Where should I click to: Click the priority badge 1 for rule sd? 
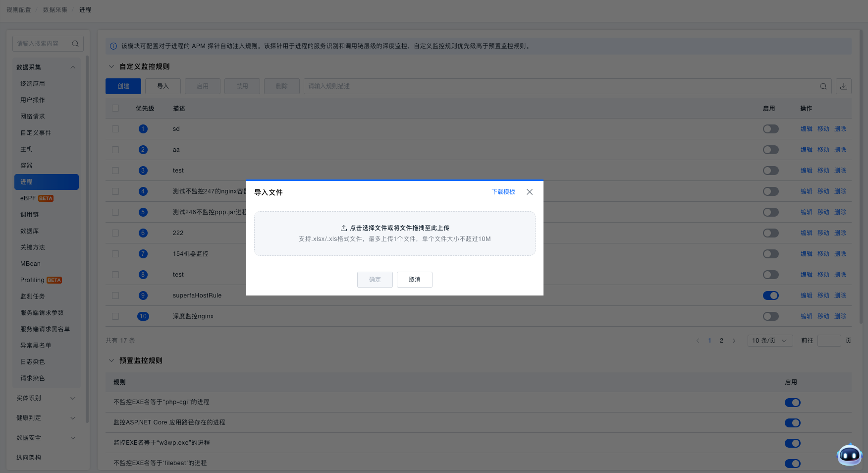(x=143, y=129)
